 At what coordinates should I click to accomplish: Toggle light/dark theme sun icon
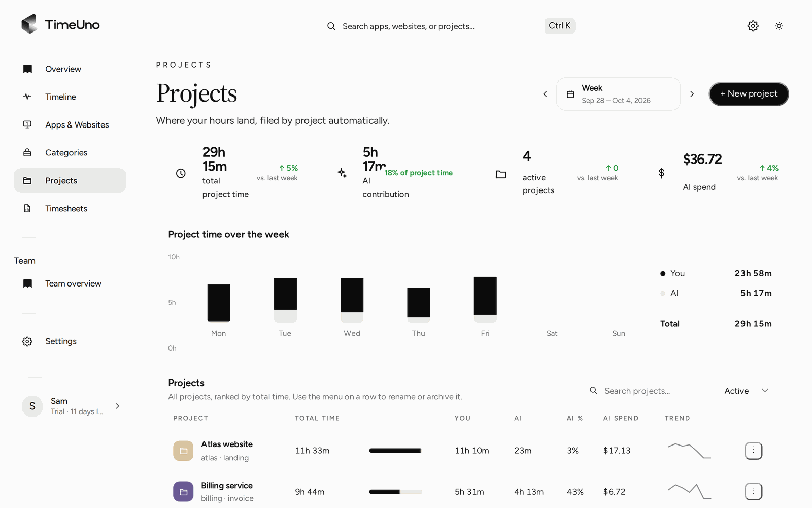[x=779, y=26]
